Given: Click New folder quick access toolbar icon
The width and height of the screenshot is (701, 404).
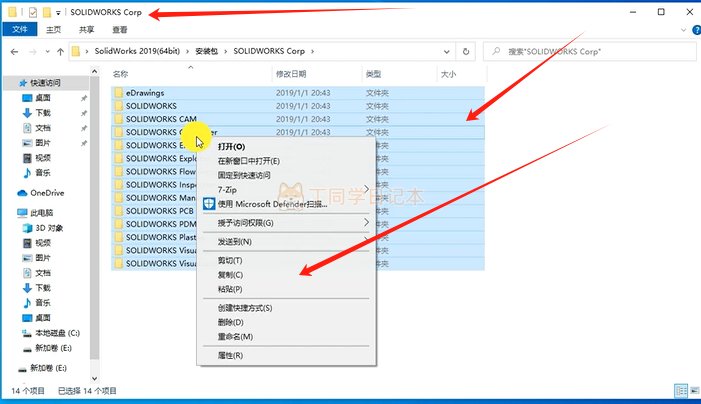Looking at the screenshot, I should pos(46,13).
